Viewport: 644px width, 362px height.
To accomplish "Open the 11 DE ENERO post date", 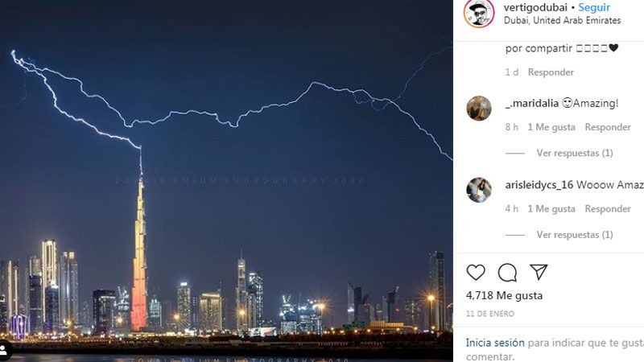I will click(x=490, y=314).
